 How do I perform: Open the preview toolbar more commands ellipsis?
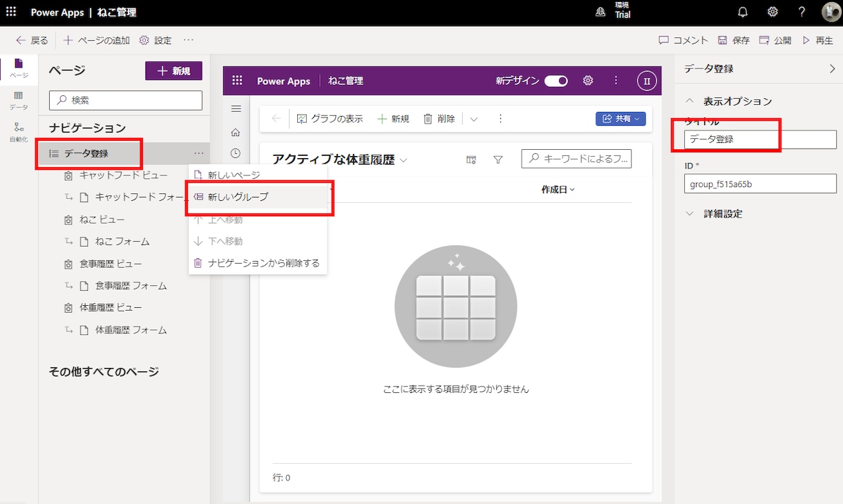point(500,119)
